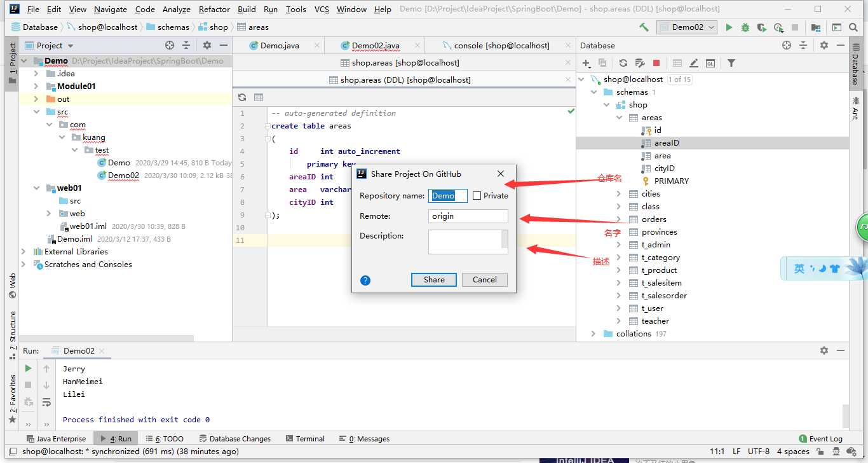868x463 pixels.
Task: Click the Build Project hammer icon
Action: coord(644,27)
